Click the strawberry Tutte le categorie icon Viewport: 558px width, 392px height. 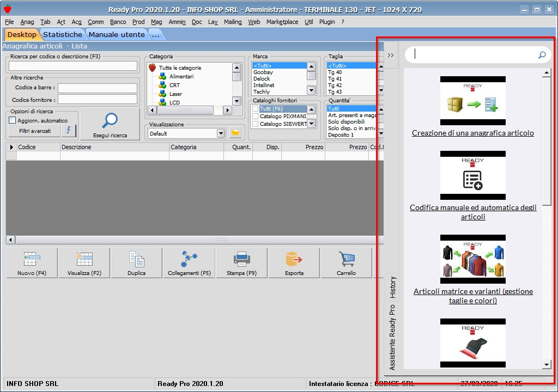[153, 67]
